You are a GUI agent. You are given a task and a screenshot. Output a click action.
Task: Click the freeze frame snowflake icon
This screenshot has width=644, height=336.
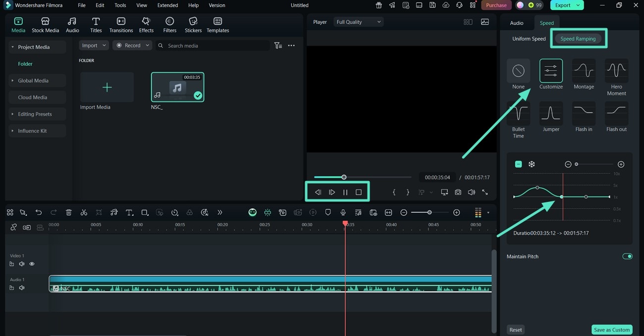coord(532,164)
